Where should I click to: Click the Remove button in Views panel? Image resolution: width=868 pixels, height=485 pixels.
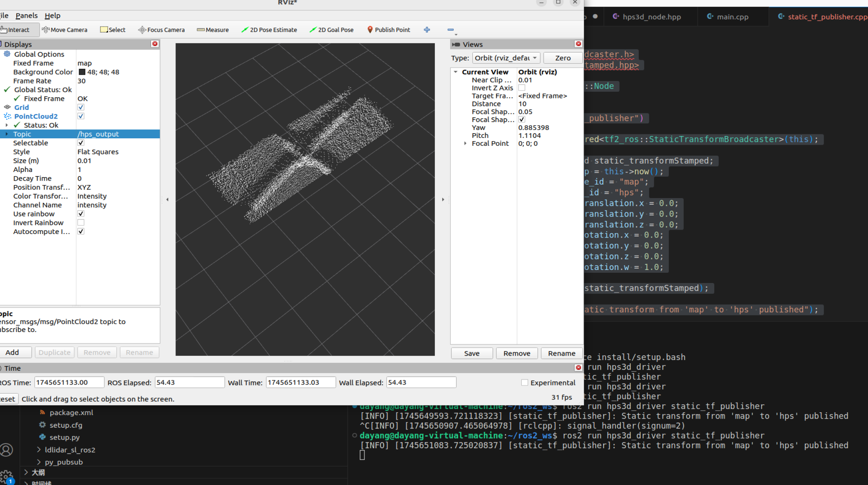click(x=517, y=353)
